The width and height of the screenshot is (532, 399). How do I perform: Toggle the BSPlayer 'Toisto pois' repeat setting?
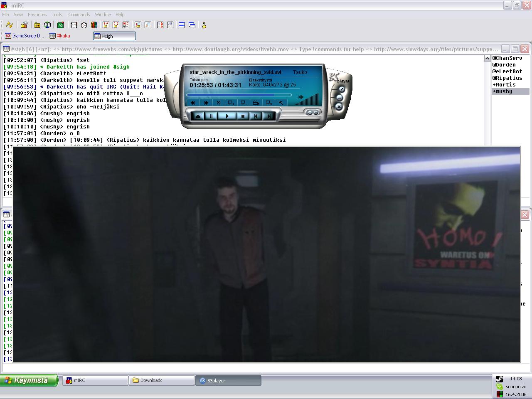click(x=199, y=80)
